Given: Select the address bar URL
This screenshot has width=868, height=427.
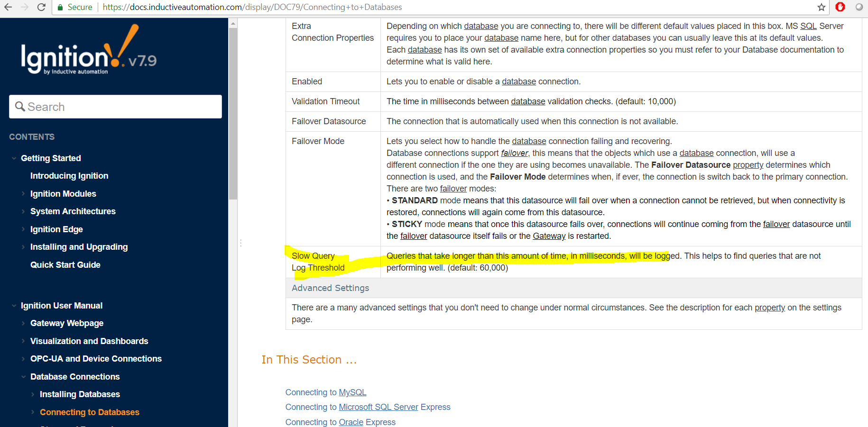Looking at the screenshot, I should tap(252, 7).
